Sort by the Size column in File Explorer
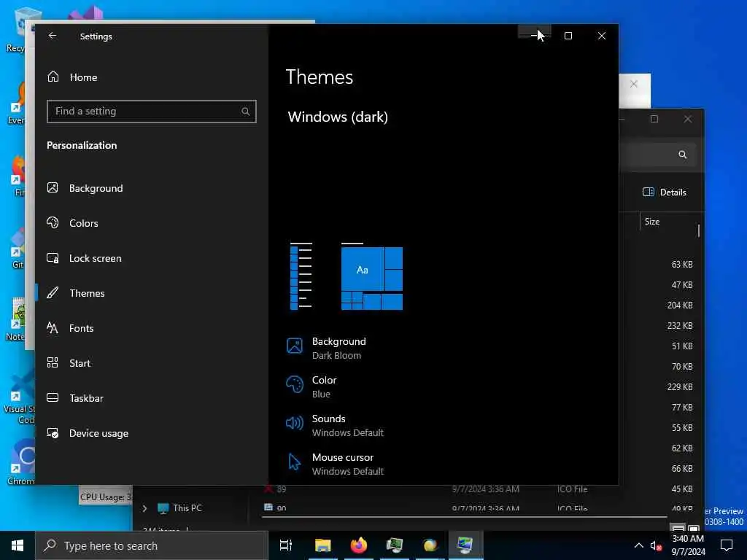Viewport: 747px width, 560px height. tap(652, 222)
